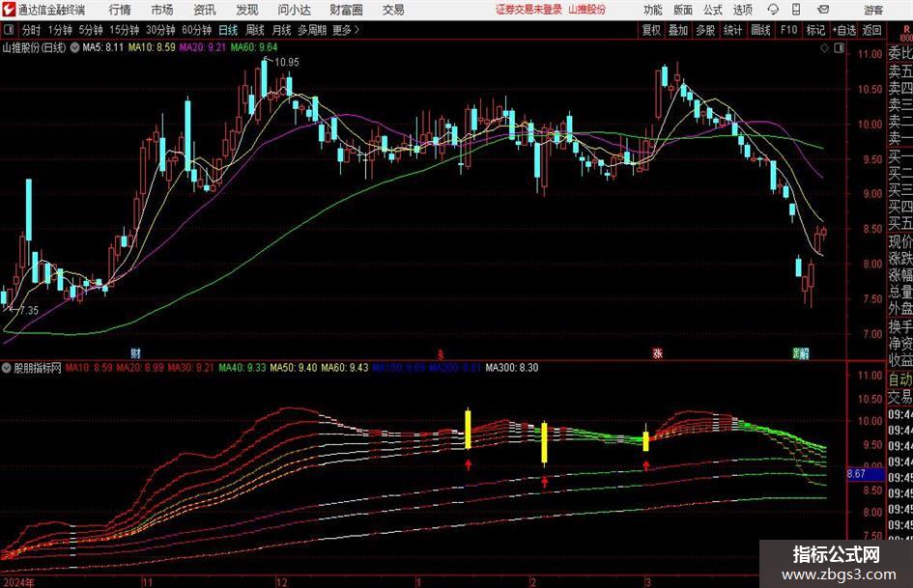Click the 游客 guest account label
The height and width of the screenshot is (588, 913).
[873, 10]
